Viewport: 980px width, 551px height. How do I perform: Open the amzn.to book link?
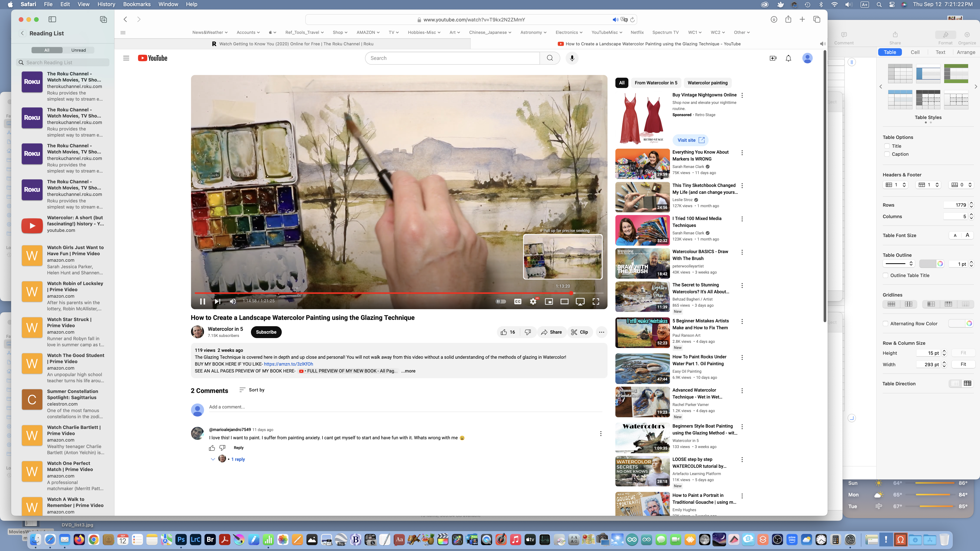288,364
